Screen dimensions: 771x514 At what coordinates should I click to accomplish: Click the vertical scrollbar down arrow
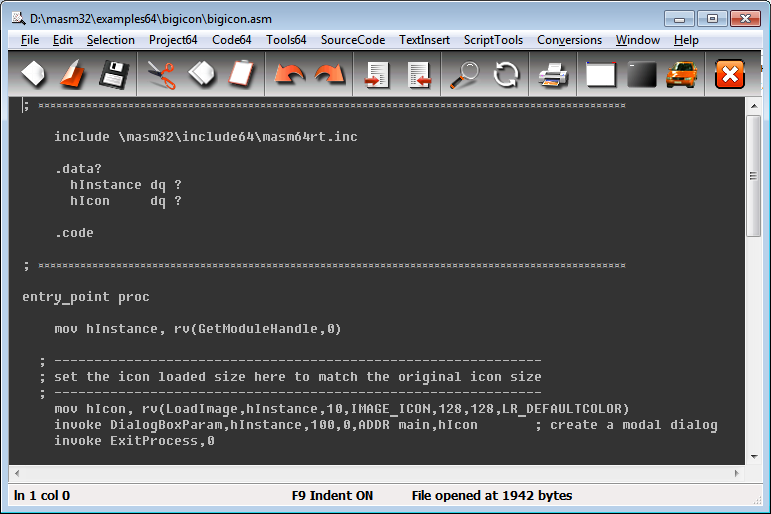pyautogui.click(x=754, y=455)
